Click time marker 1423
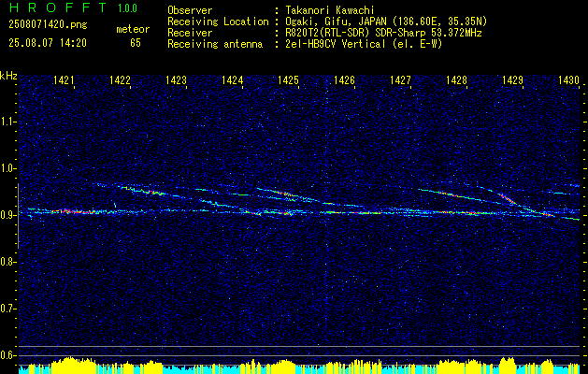This screenshot has height=374, width=588. (176, 79)
